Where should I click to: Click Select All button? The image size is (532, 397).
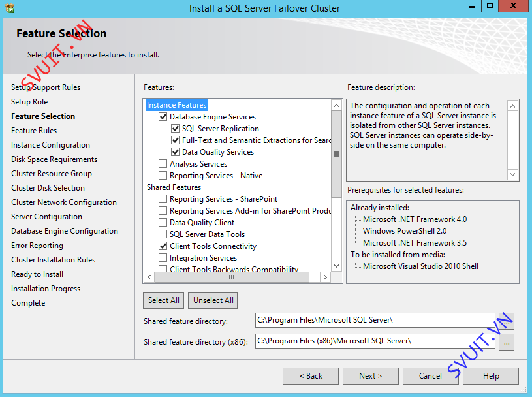pyautogui.click(x=164, y=300)
